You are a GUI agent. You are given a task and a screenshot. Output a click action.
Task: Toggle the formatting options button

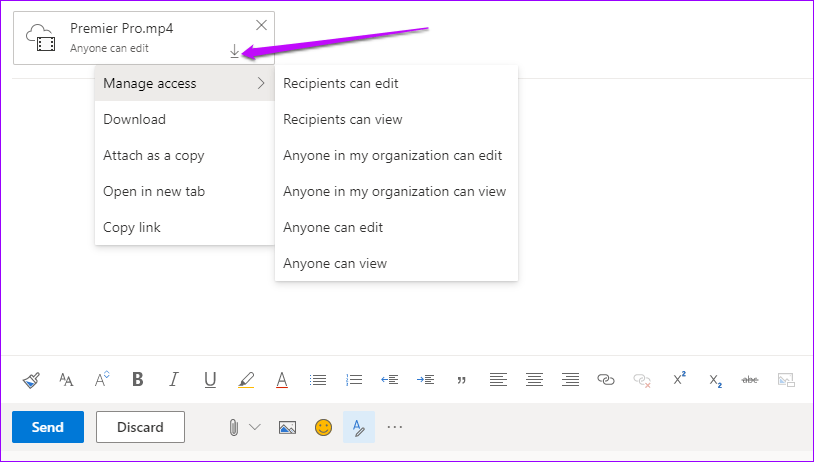(x=359, y=427)
